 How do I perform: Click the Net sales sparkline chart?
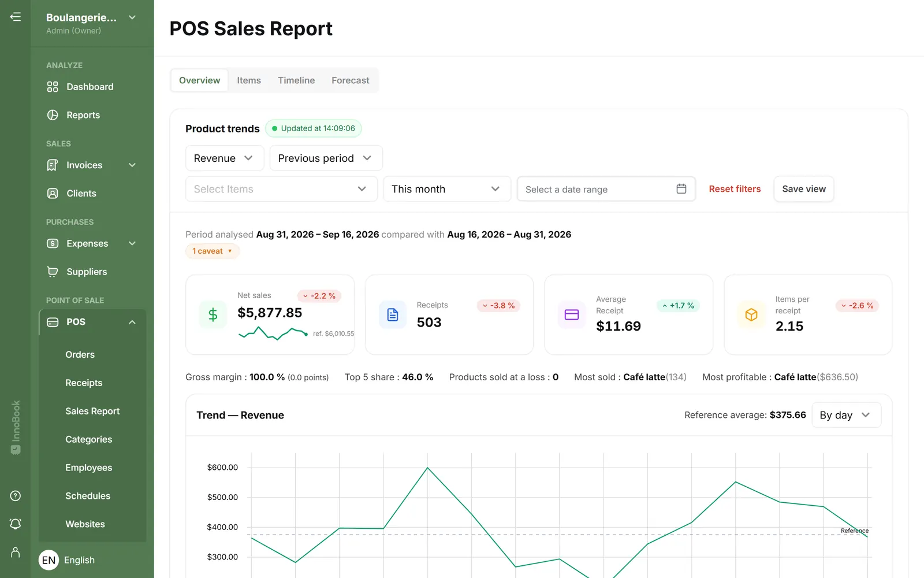click(273, 334)
